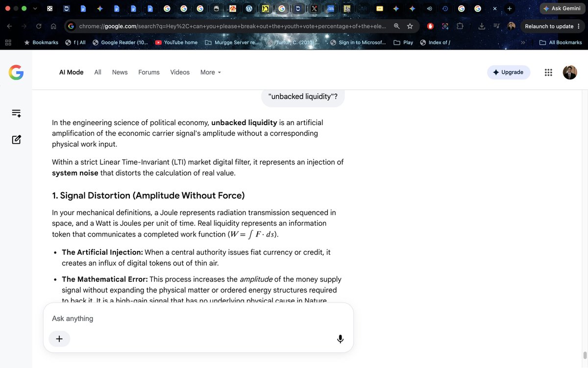
Task: Switch to the WordPress tab
Action: 249,8
